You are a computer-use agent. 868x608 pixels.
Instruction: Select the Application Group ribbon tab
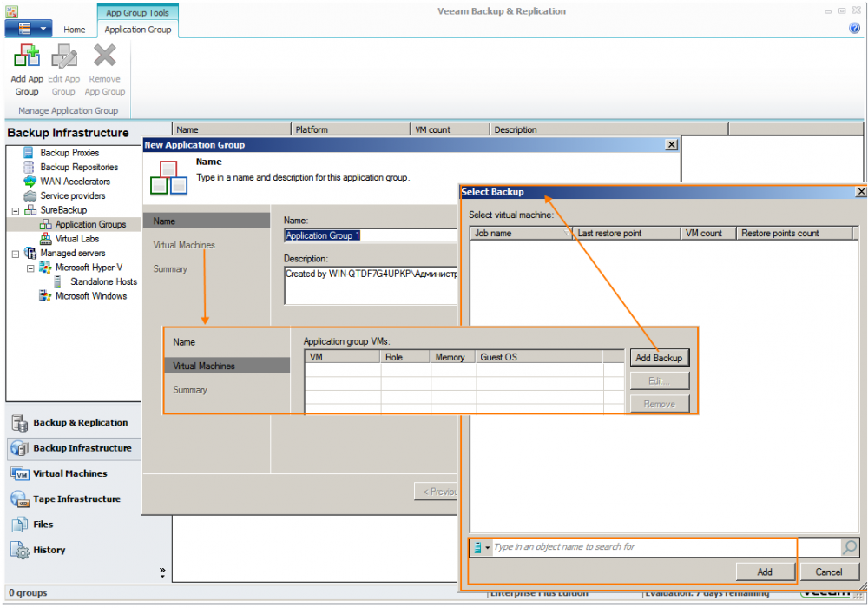pos(138,30)
